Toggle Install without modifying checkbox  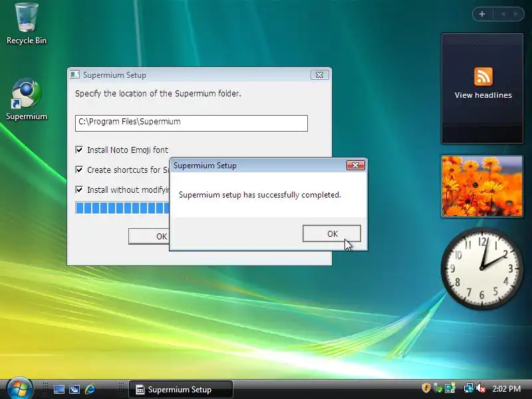tap(79, 190)
